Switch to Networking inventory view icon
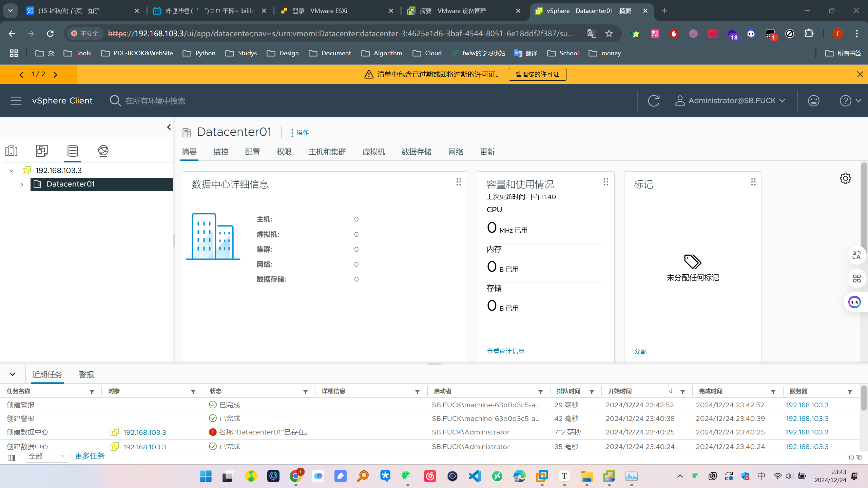This screenshot has height=488, width=868. point(103,151)
